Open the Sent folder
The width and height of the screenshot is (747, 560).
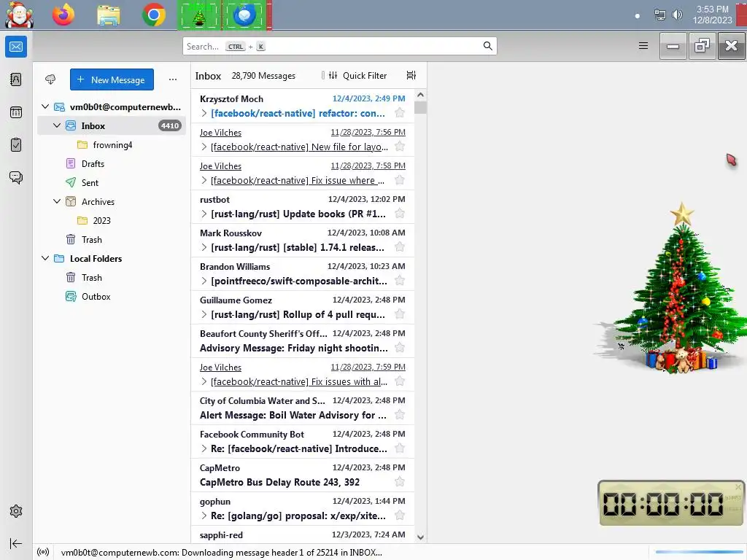tap(112, 183)
